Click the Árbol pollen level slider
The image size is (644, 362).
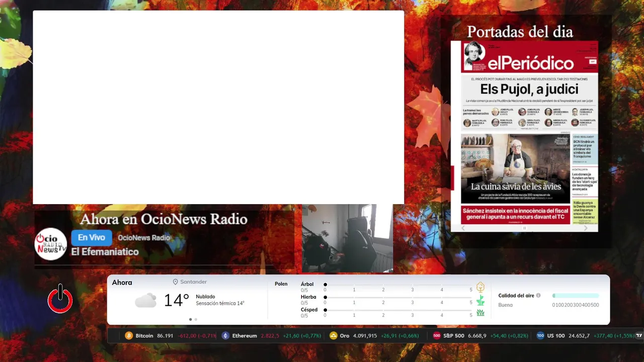click(x=398, y=285)
